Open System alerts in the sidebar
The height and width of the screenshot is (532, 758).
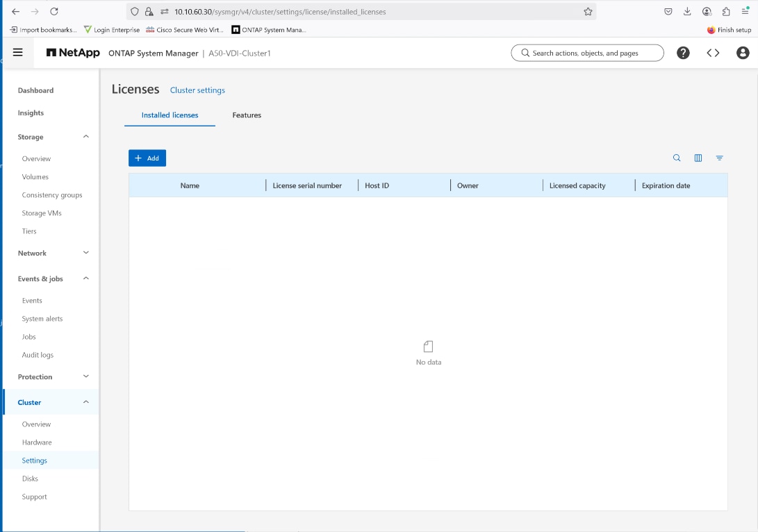tap(42, 319)
